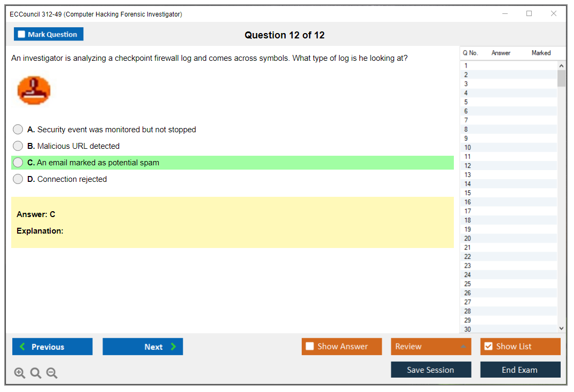Enable the Show Answer checkbox
This screenshot has width=574, height=392.
click(x=310, y=347)
